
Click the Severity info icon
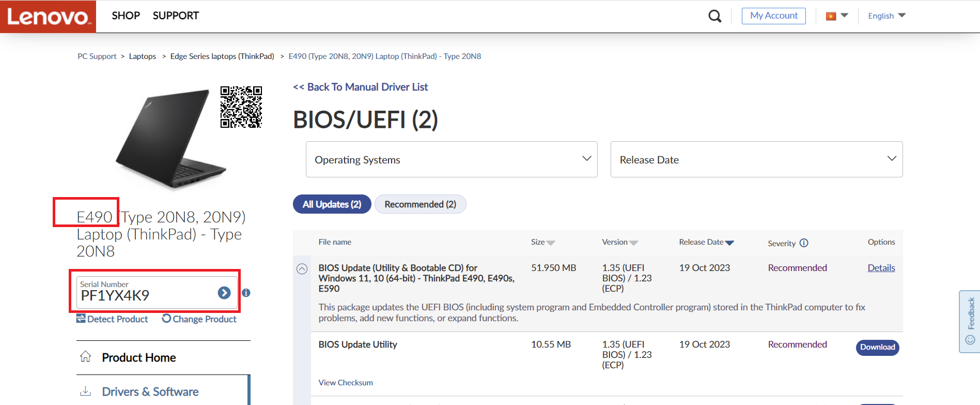(x=804, y=243)
